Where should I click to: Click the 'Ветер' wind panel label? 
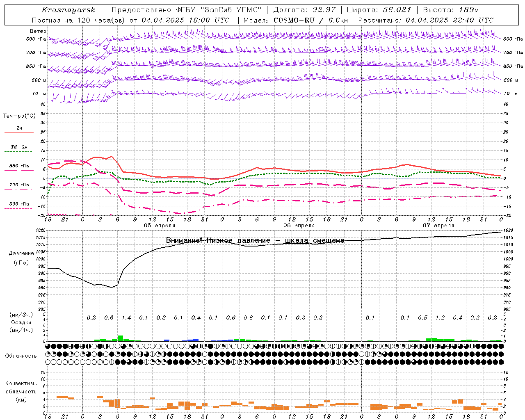coord(38,31)
